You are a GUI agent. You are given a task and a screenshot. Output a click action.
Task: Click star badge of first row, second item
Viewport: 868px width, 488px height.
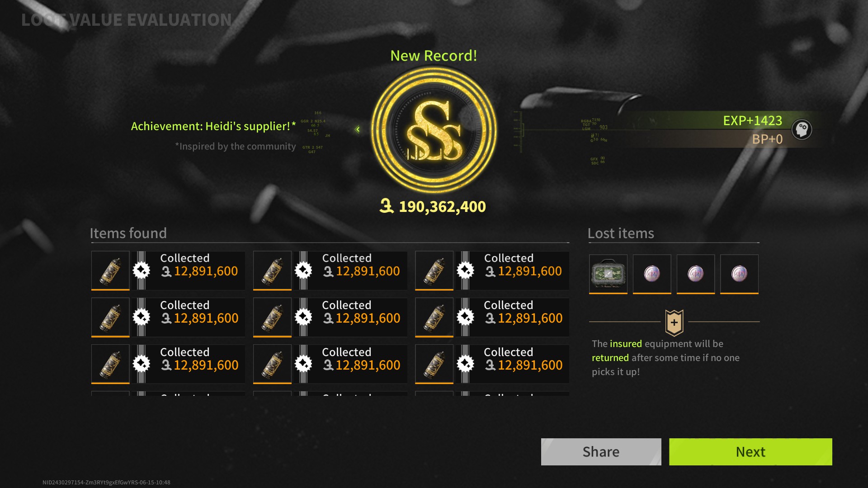pos(303,270)
